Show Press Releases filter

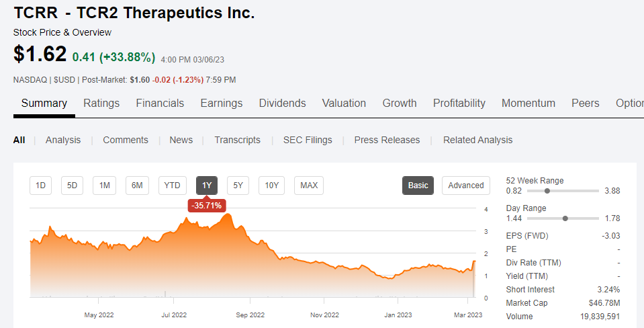point(387,140)
